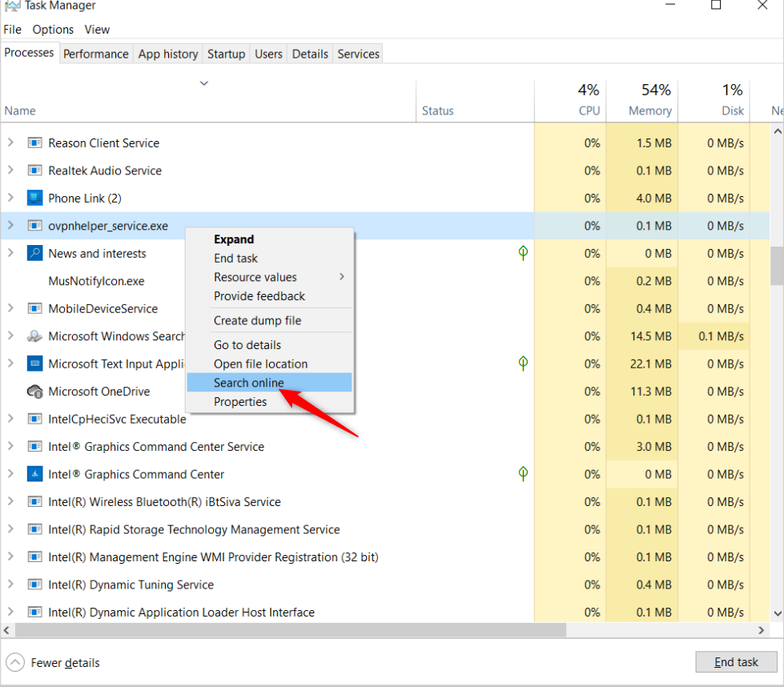Expand the Microsoft Windows Search row
This screenshot has width=784, height=687.
[x=10, y=335]
